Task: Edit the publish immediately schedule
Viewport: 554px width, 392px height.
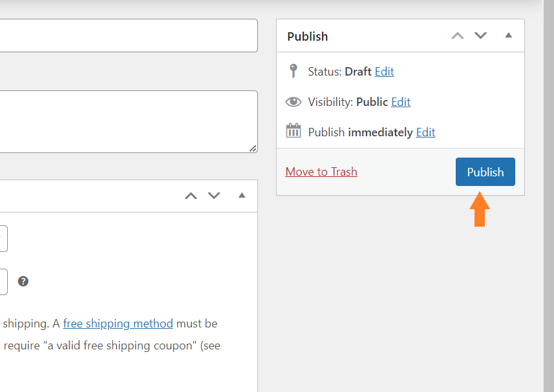Action: click(x=425, y=132)
